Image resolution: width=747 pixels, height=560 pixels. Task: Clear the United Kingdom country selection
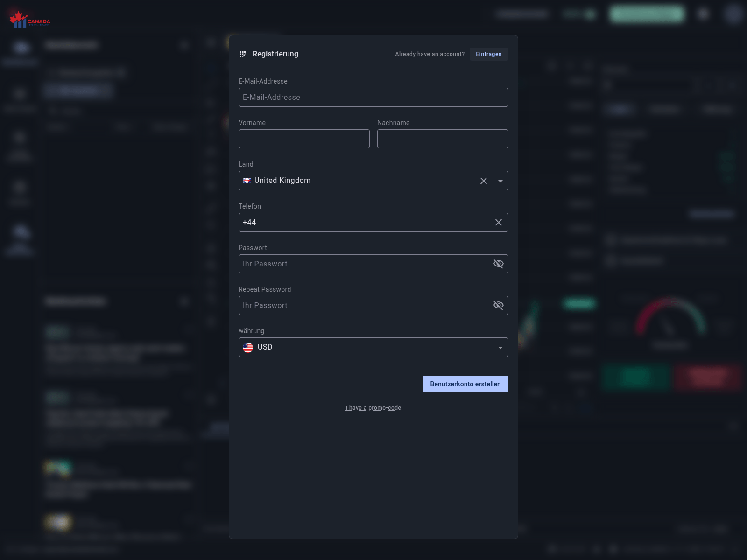484,181
